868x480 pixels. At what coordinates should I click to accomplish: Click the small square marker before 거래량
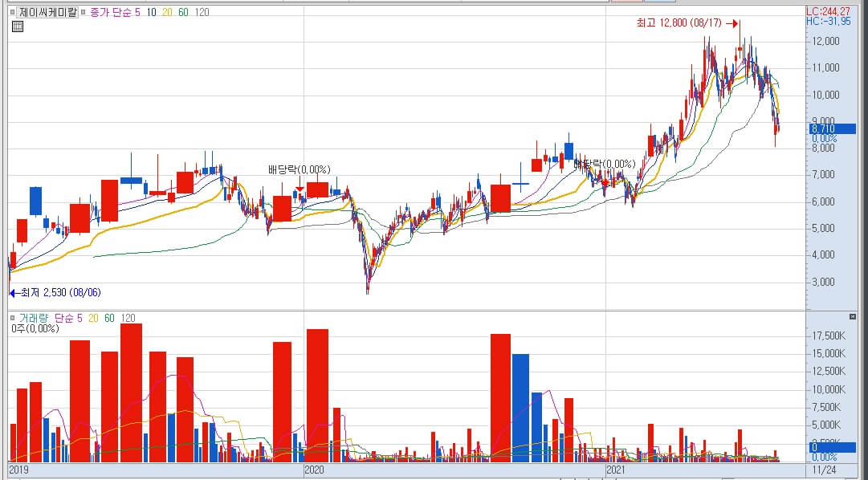point(14,319)
